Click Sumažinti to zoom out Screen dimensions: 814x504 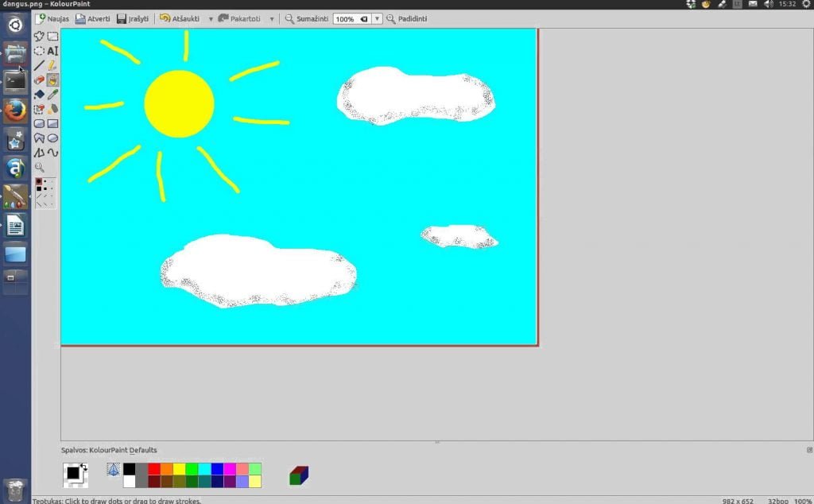(x=307, y=19)
